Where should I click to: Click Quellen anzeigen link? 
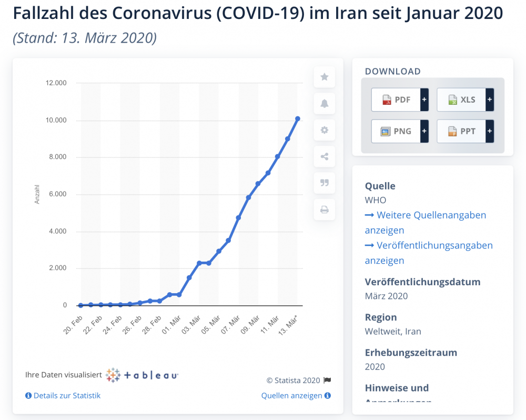pos(291,395)
